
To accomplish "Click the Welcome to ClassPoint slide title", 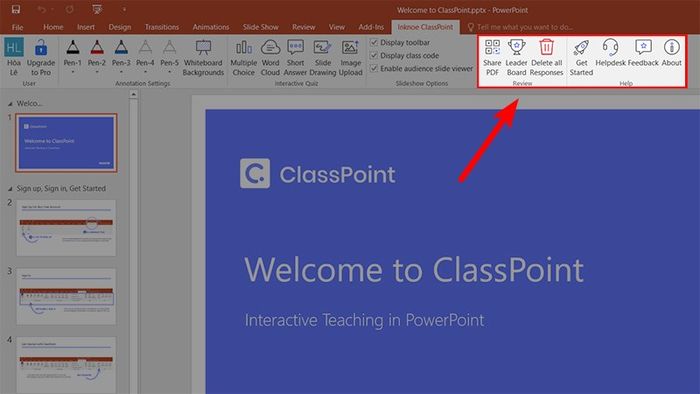I will [x=414, y=270].
